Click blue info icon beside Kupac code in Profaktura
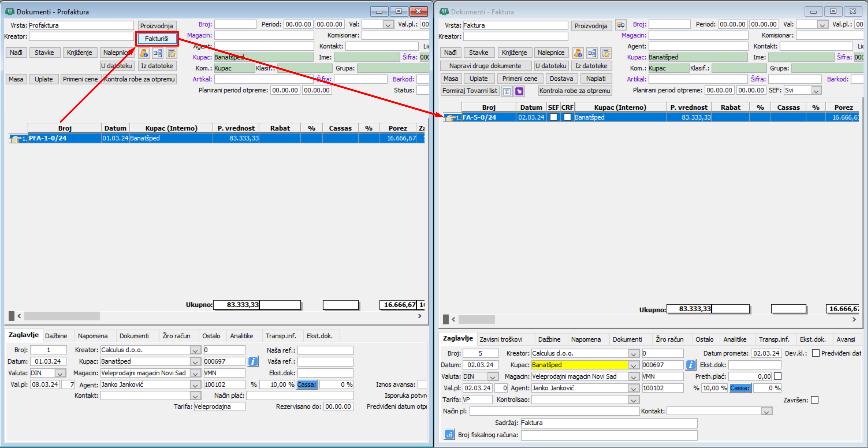 click(x=253, y=361)
